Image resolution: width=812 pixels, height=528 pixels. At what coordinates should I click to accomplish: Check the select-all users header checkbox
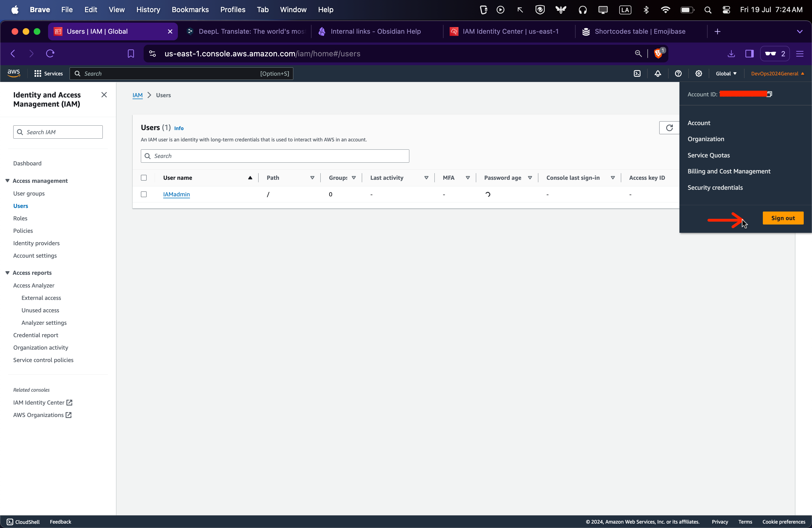pyautogui.click(x=144, y=178)
